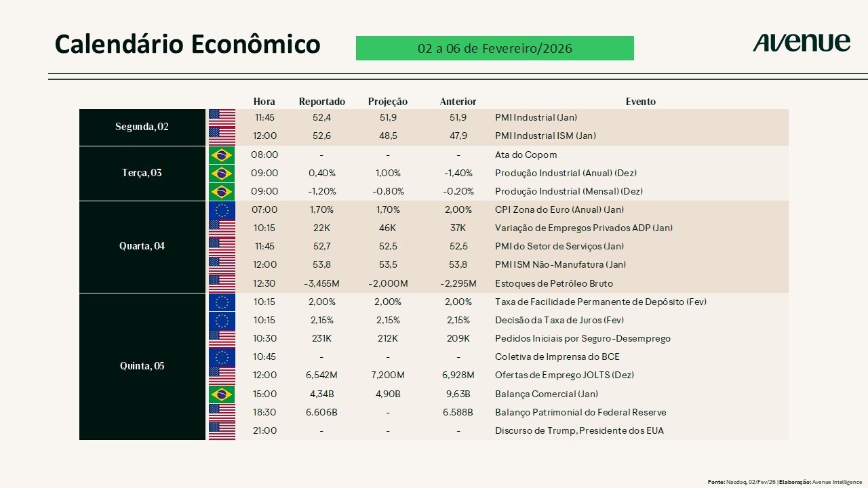
Task: Click the EU flag next to CPI Zona do Euro
Action: (x=222, y=210)
